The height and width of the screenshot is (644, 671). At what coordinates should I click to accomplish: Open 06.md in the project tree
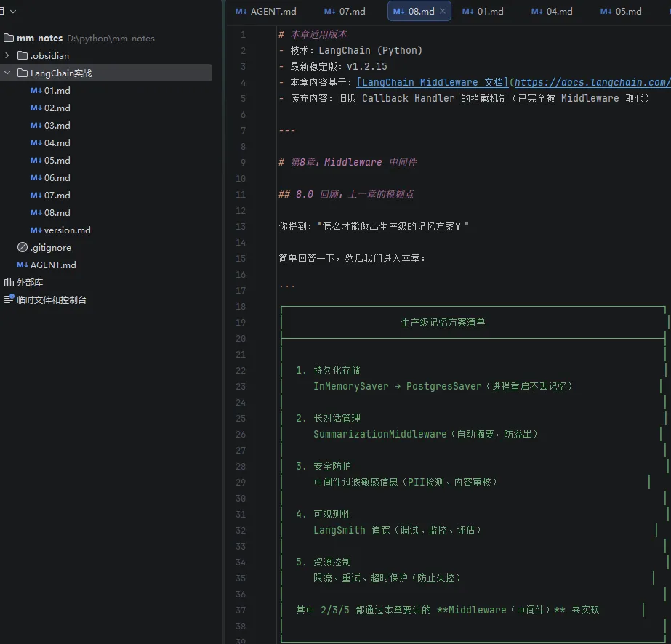[x=57, y=178]
